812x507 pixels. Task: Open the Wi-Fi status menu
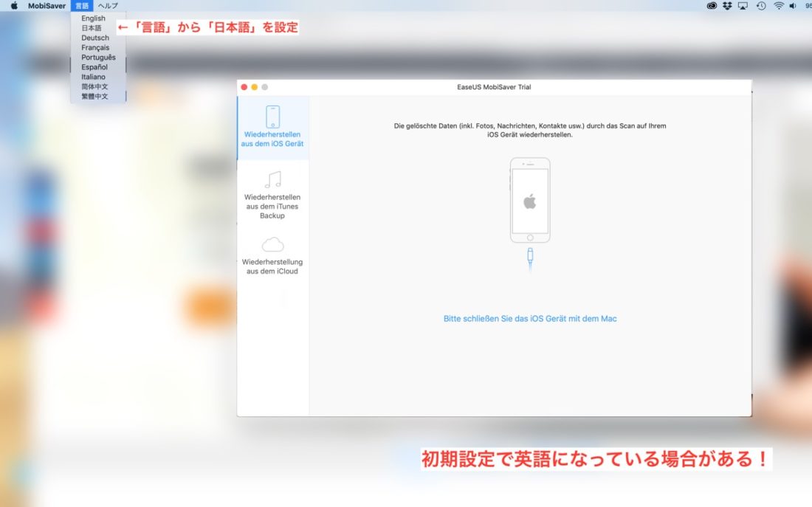(x=778, y=6)
